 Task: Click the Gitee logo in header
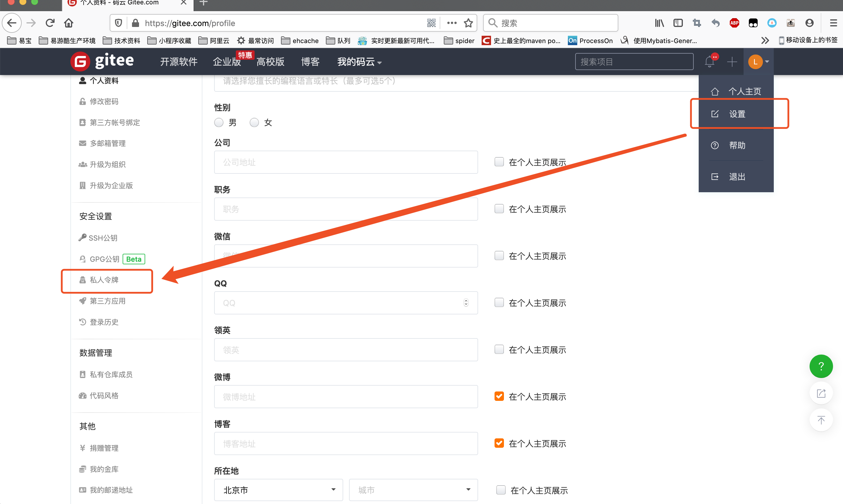[102, 62]
